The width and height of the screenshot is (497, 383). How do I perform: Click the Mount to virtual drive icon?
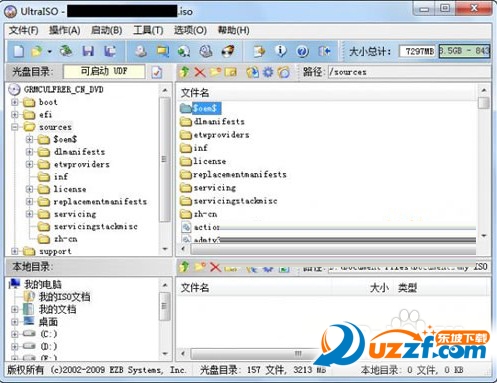tap(184, 51)
